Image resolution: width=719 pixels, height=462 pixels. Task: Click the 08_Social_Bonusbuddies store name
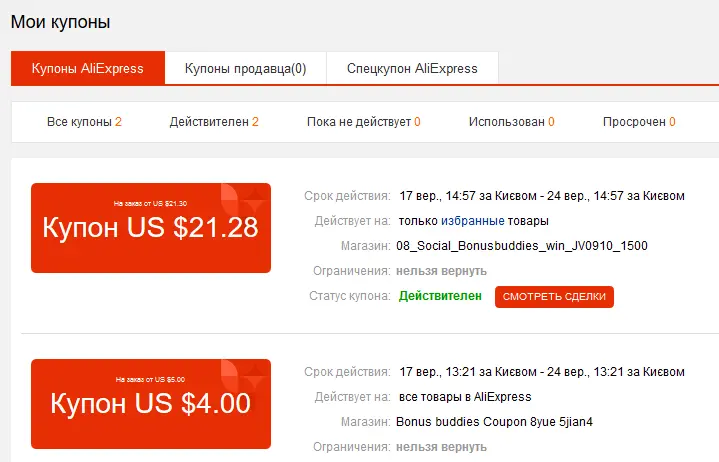point(522,246)
